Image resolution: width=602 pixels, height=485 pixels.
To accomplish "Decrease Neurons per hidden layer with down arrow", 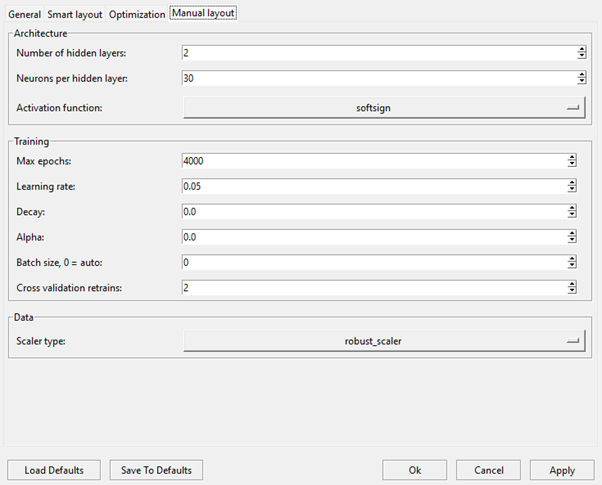I will point(582,81).
